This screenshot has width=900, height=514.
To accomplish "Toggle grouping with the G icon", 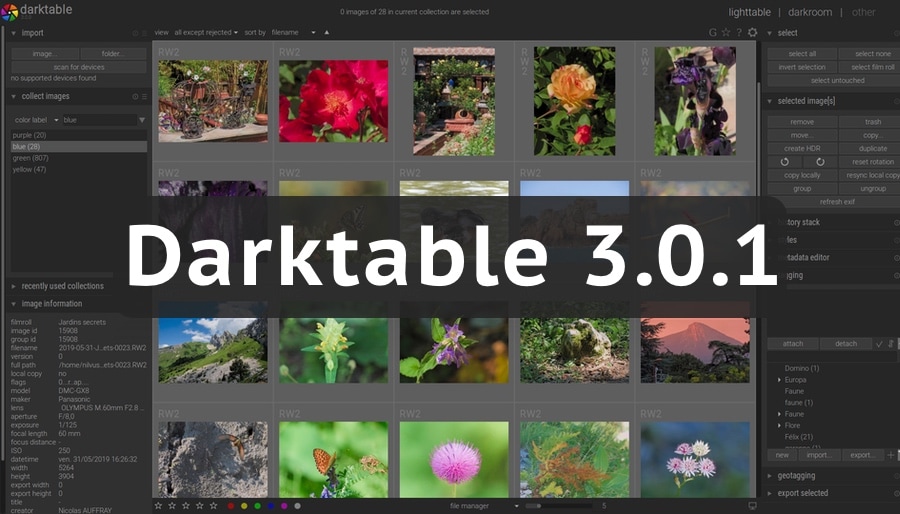I will pyautogui.click(x=713, y=33).
